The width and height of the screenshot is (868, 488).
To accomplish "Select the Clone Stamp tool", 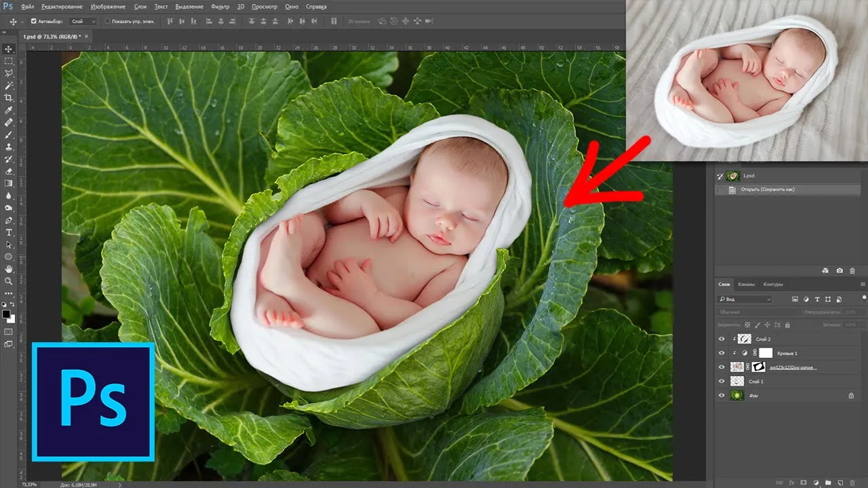I will click(x=9, y=147).
